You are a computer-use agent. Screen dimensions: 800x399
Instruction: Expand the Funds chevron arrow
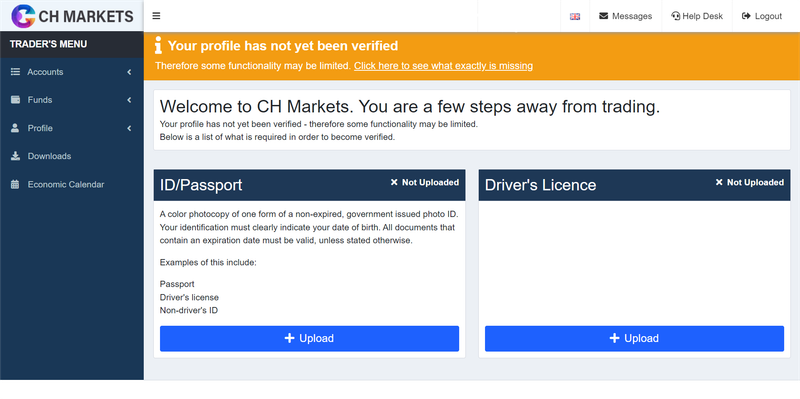click(129, 100)
